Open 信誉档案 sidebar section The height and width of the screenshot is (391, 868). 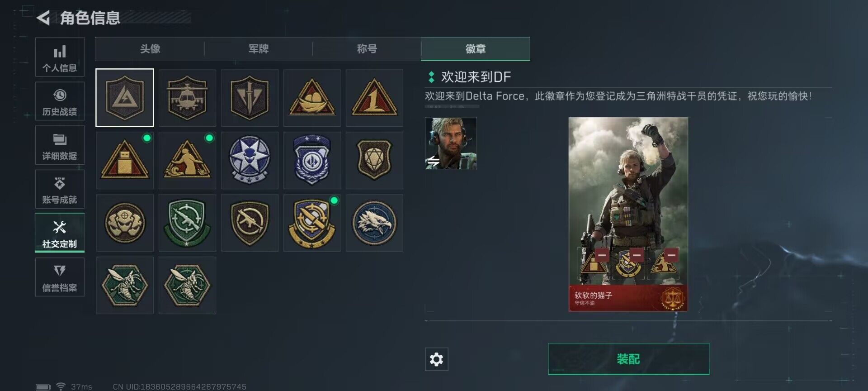60,277
